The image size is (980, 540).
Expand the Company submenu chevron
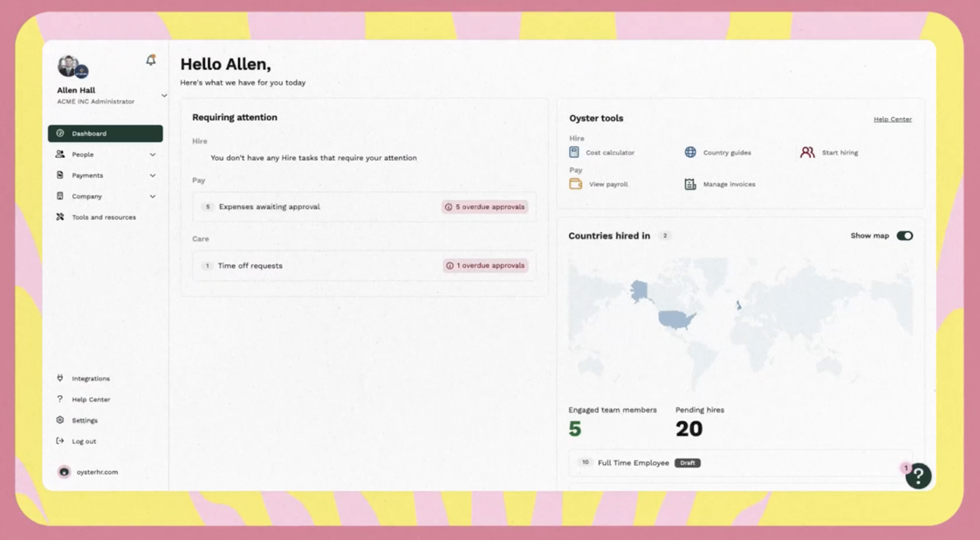coord(153,196)
